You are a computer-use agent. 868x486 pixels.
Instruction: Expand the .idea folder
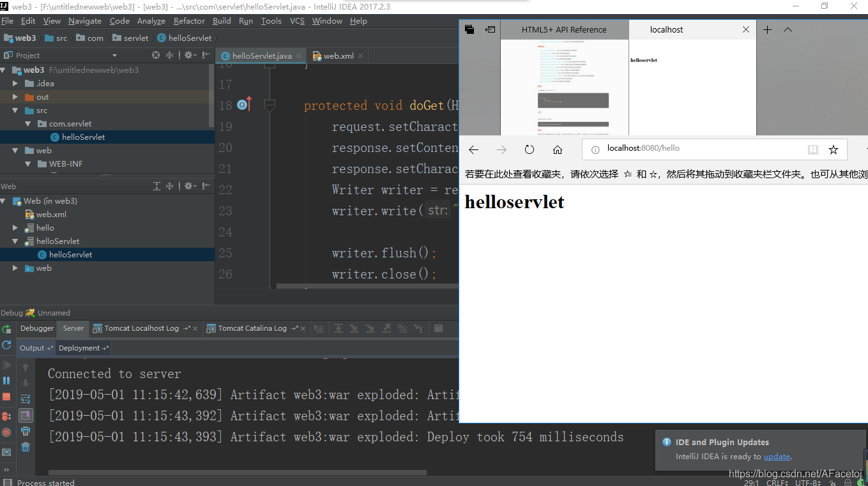pyautogui.click(x=15, y=84)
